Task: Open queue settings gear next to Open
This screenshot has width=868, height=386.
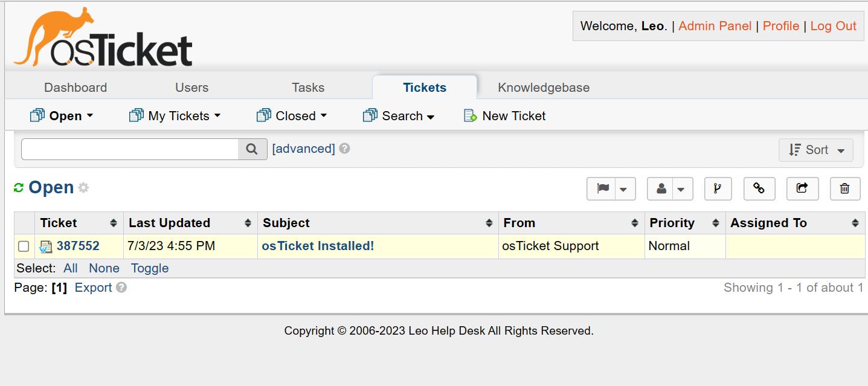Action: click(83, 188)
